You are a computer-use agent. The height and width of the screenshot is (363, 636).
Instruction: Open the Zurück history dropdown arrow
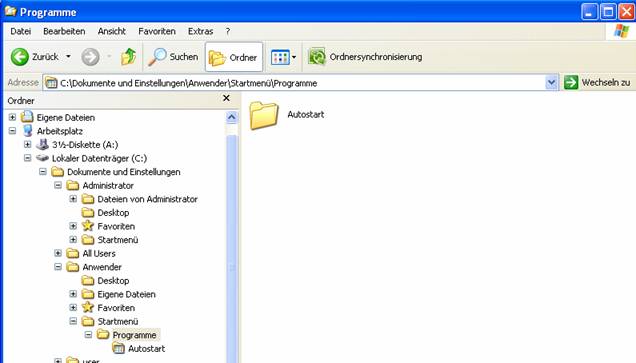pyautogui.click(x=68, y=57)
